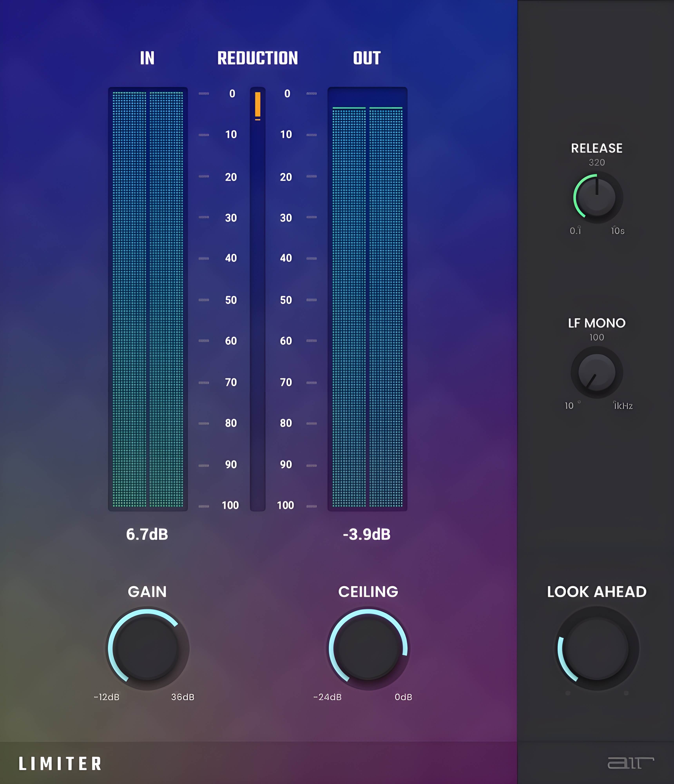This screenshot has height=784, width=674.
Task: Click the 50 mark on reduction scale
Action: click(x=231, y=300)
